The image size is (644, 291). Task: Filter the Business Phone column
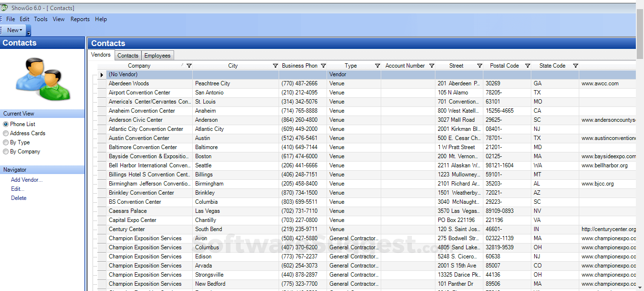pyautogui.click(x=324, y=66)
